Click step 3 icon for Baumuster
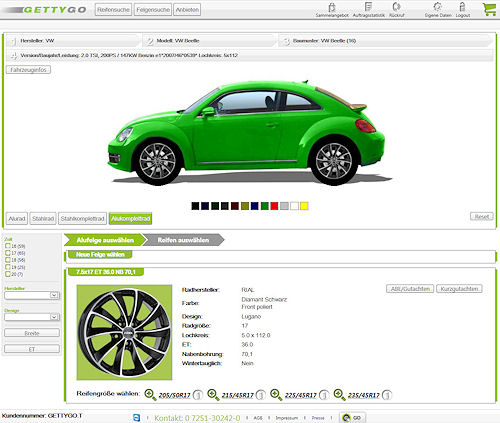The height and width of the screenshot is (423, 500). [286, 41]
